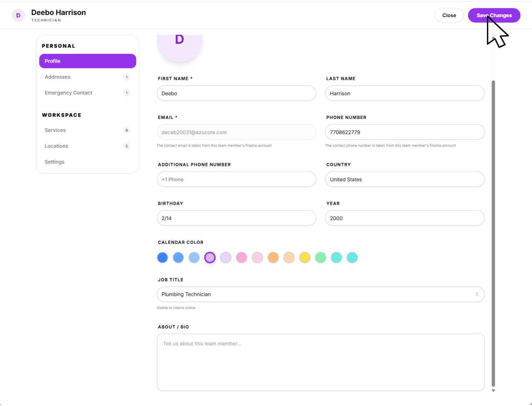Click the avatar icon beside Deebo Harrison
Image resolution: width=532 pixels, height=406 pixels.
pos(18,16)
